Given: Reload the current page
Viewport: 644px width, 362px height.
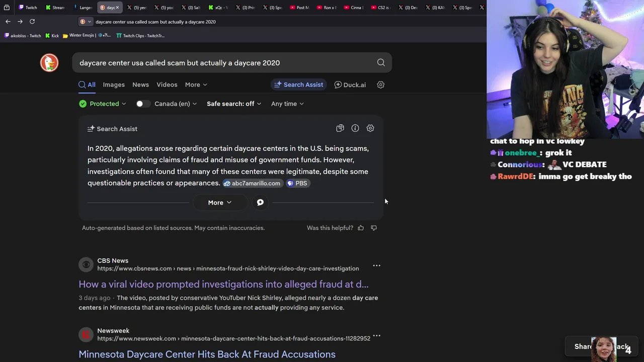Looking at the screenshot, I should (x=32, y=21).
